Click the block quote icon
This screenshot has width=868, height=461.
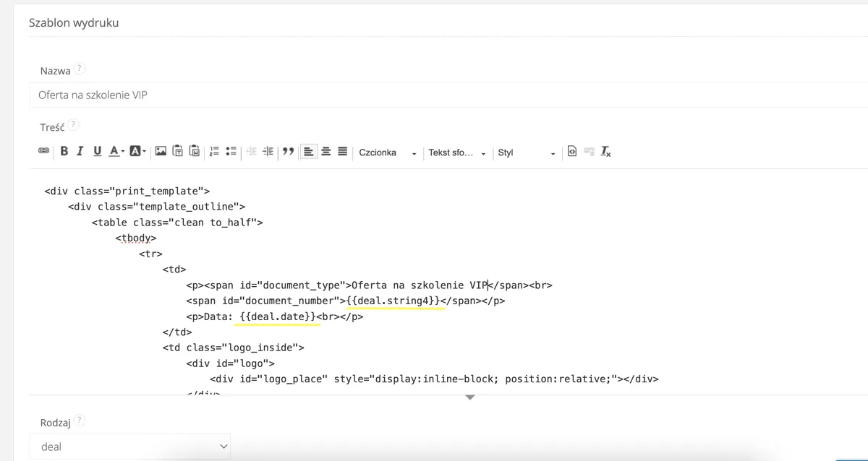(288, 152)
